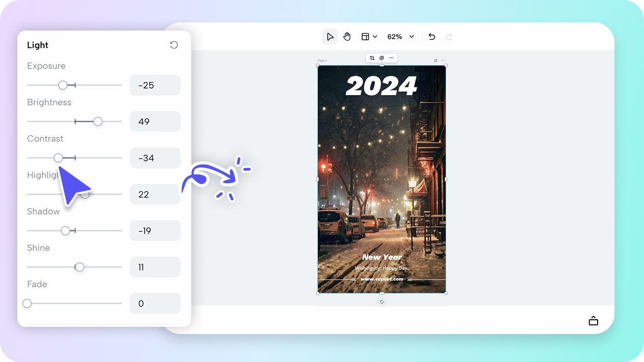Select the Exposure value field showing -25
644x362 pixels.
click(155, 85)
